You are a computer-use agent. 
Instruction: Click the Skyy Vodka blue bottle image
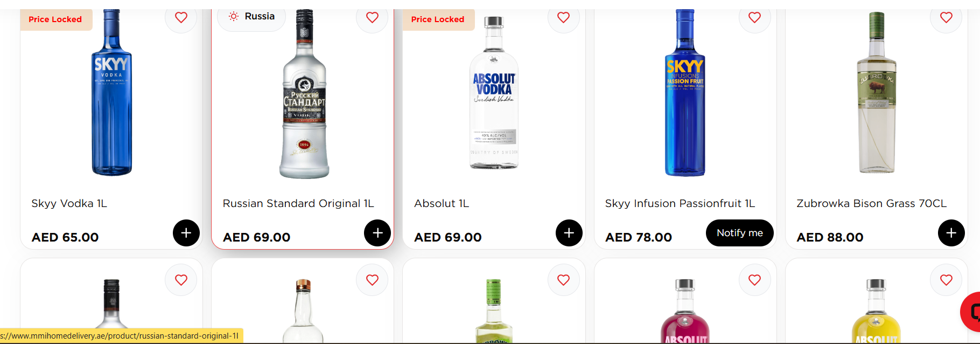tap(111, 97)
